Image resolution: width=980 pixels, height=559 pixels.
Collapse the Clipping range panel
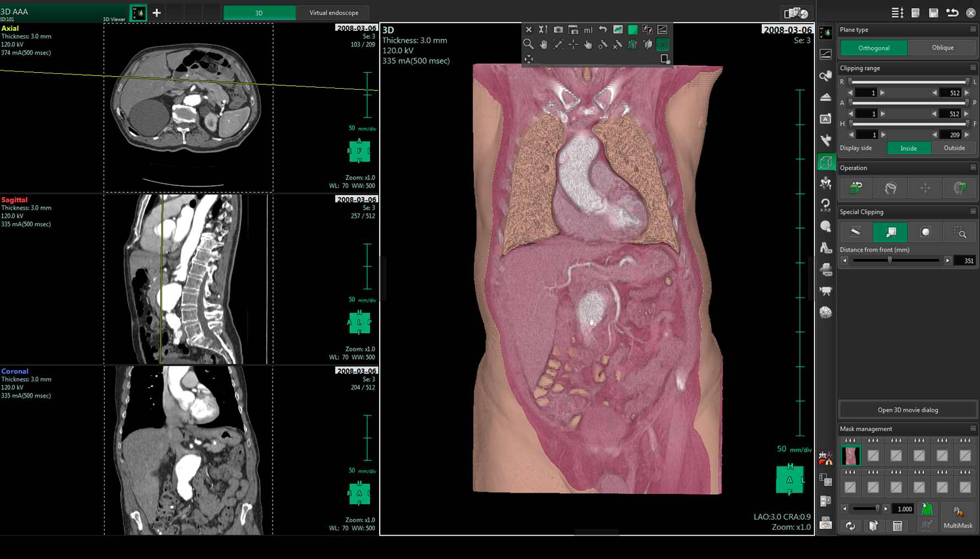972,68
